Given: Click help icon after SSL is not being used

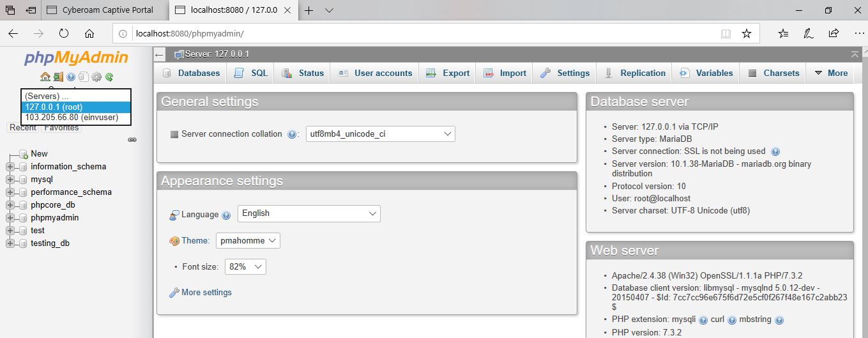Looking at the screenshot, I should pyautogui.click(x=775, y=152).
